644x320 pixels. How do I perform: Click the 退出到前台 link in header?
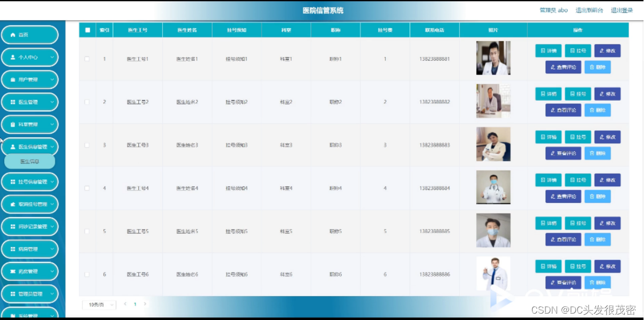click(x=590, y=10)
